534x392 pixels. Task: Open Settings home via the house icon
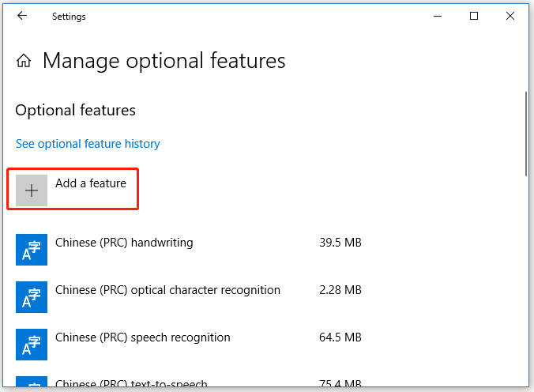(x=24, y=61)
